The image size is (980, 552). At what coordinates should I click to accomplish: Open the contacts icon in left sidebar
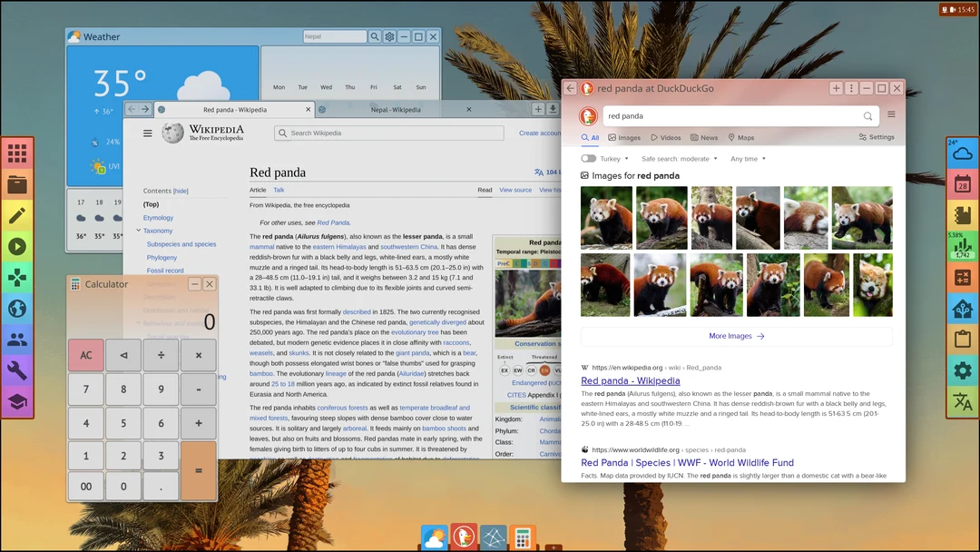[17, 339]
